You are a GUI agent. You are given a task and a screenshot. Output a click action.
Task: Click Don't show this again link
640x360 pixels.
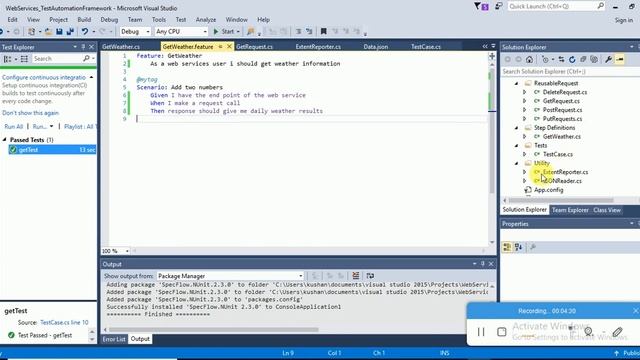pyautogui.click(x=30, y=113)
